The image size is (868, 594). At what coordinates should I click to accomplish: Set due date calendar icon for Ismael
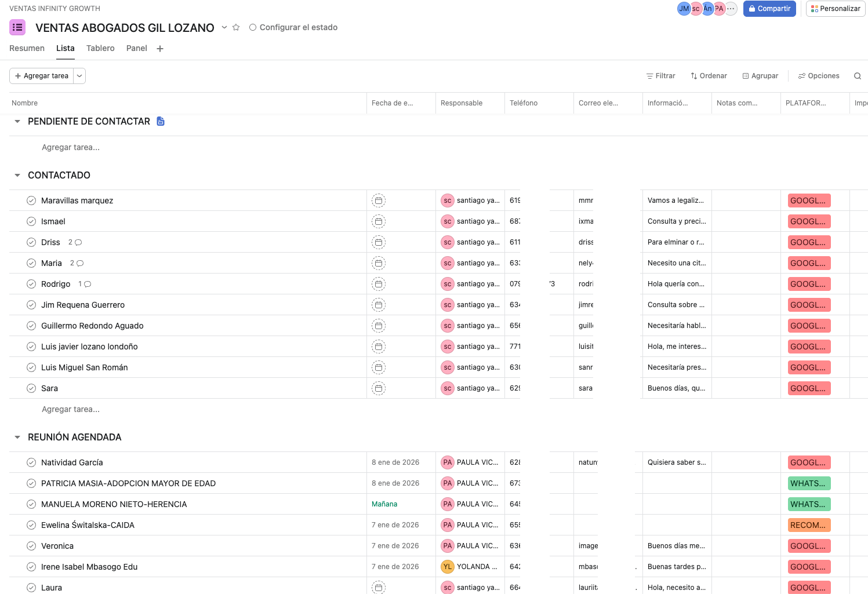[379, 221]
